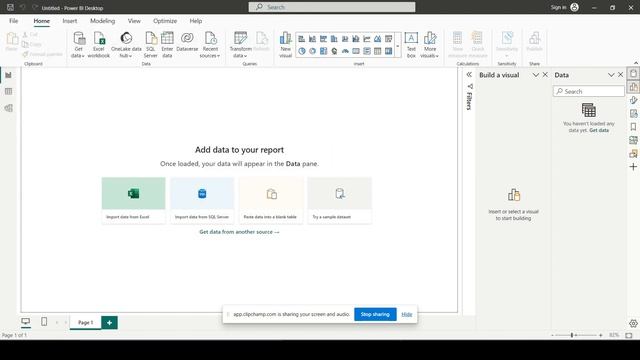This screenshot has width=640, height=360.
Task: Insert a donut chart visual
Action: (x=313, y=51)
